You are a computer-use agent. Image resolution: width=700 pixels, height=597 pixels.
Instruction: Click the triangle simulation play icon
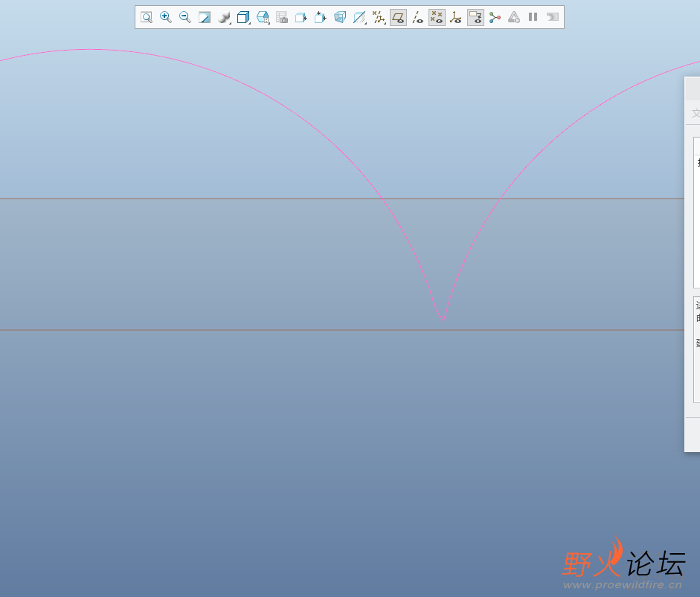[x=514, y=17]
